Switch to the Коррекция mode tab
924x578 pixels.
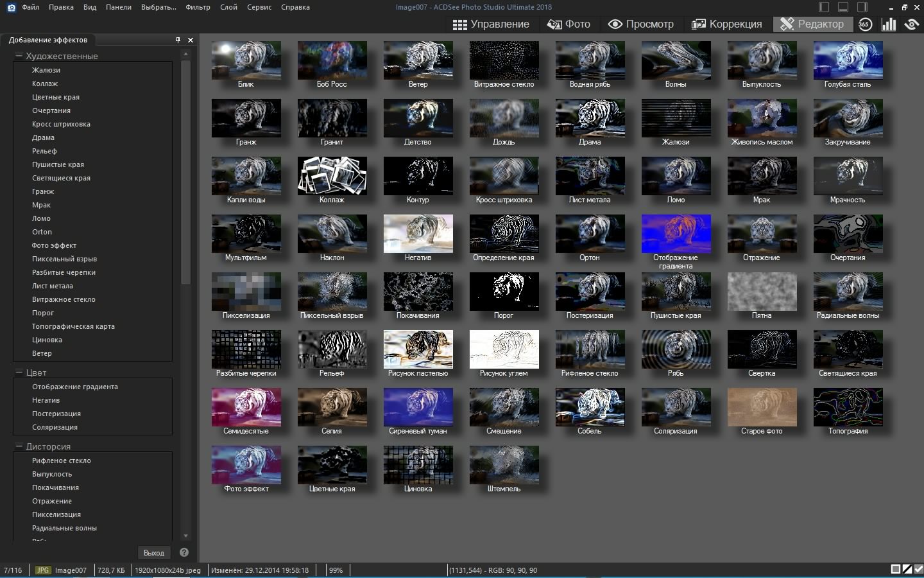[726, 24]
